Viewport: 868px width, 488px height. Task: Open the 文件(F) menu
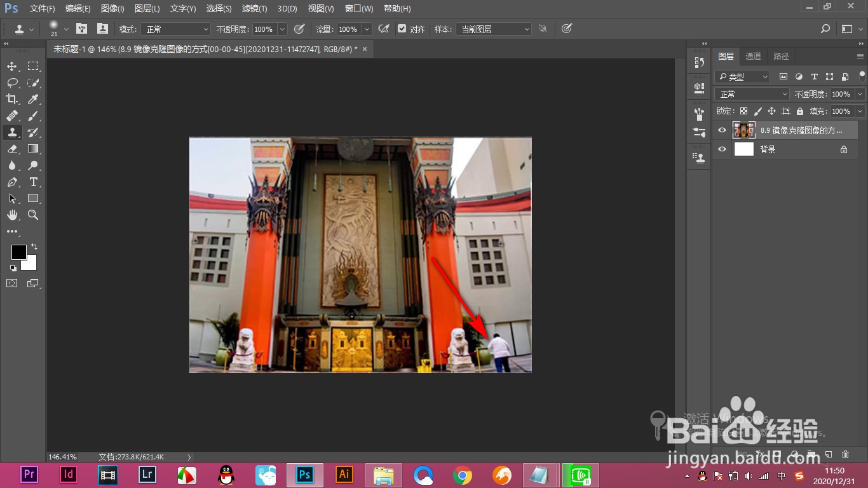43,9
